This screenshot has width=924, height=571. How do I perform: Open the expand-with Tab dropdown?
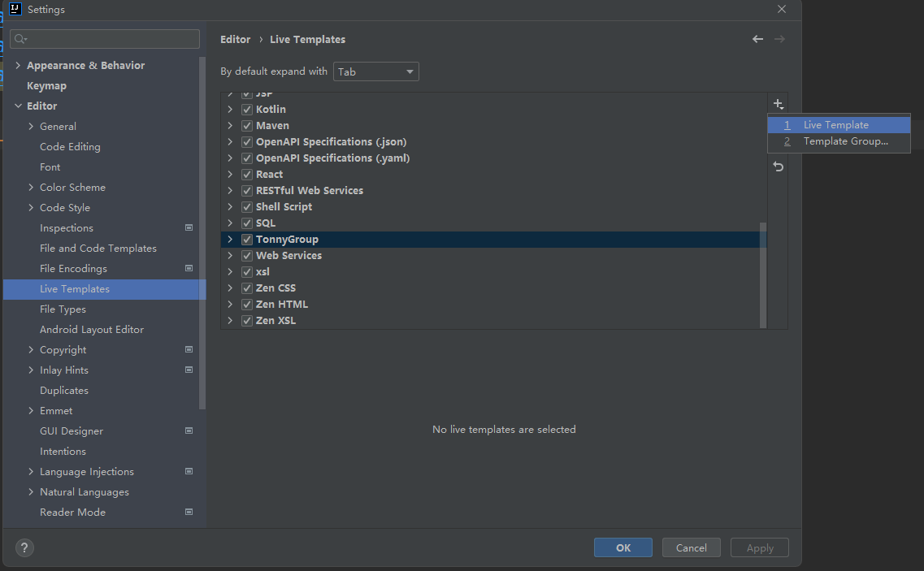click(x=376, y=71)
